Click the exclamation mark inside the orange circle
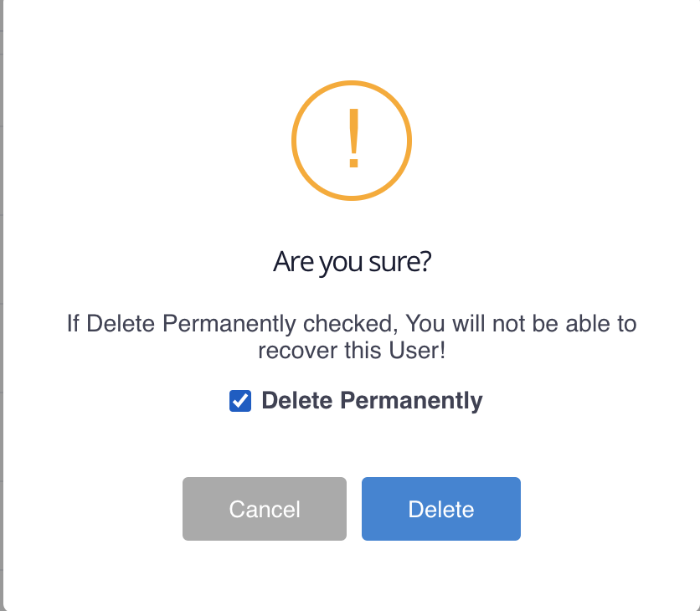The height and width of the screenshot is (611, 700). (352, 140)
